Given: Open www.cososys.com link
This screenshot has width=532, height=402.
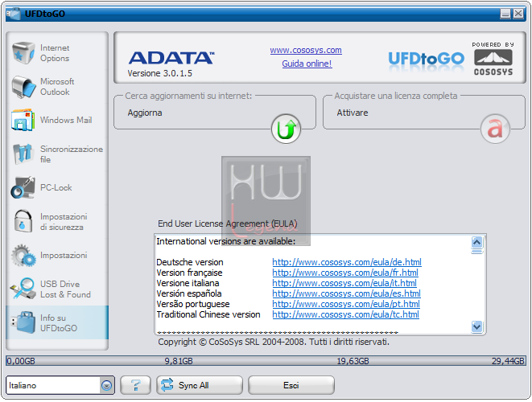Looking at the screenshot, I should point(306,50).
